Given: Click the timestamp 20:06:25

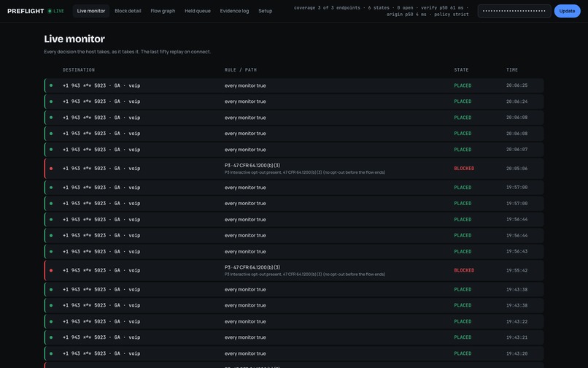Looking at the screenshot, I should [517, 85].
